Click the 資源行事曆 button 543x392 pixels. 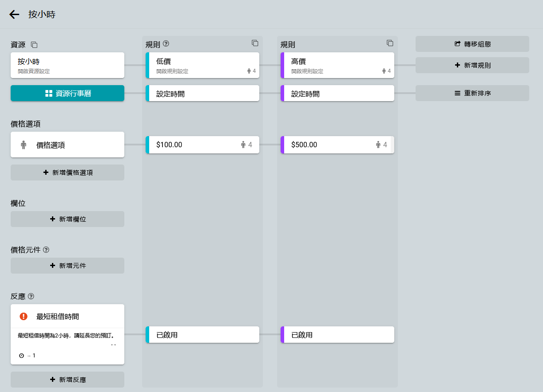67,94
